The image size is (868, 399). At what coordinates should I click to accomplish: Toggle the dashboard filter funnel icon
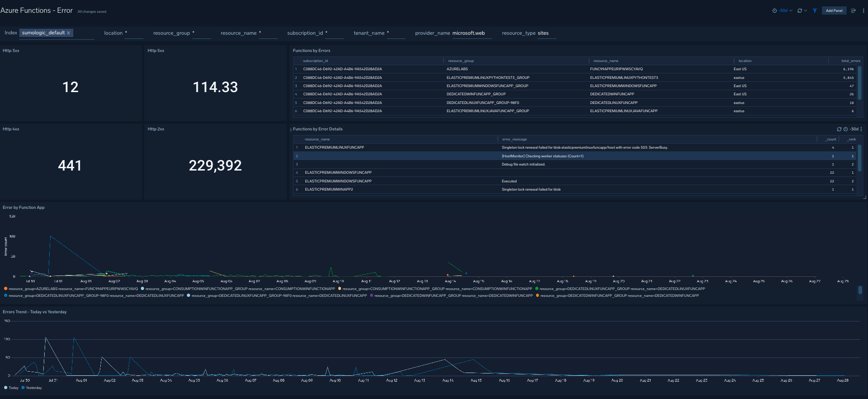(815, 10)
